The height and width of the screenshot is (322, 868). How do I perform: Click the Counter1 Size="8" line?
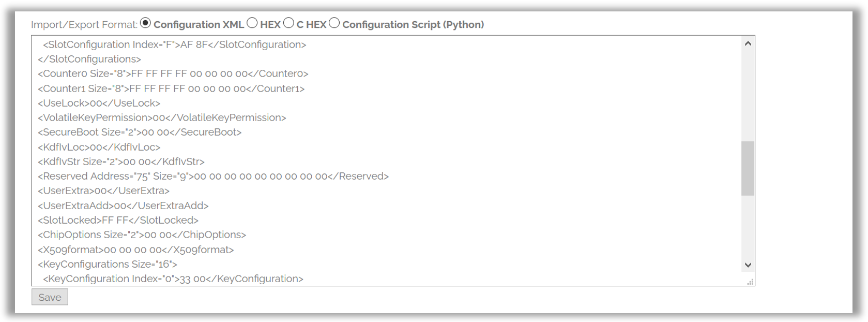[171, 89]
